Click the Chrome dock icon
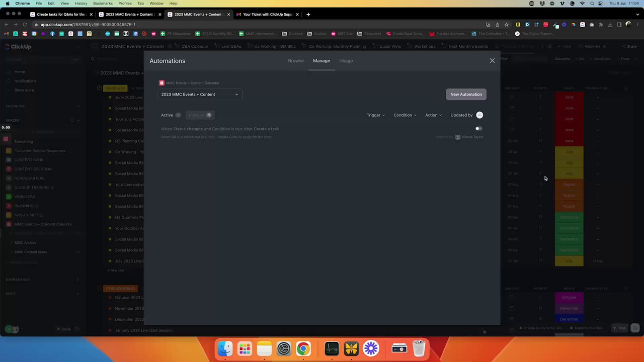The height and width of the screenshot is (362, 644). tap(303, 348)
